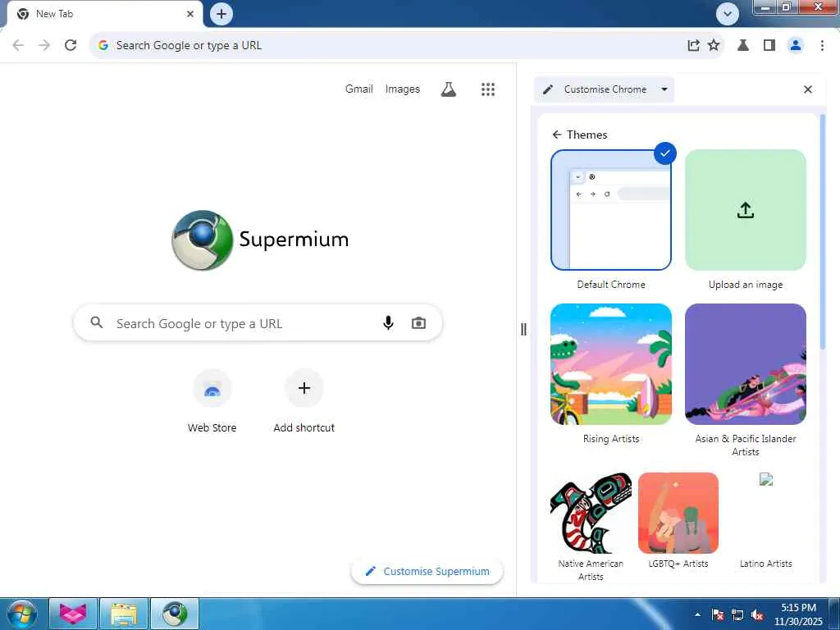This screenshot has height=630, width=840.
Task: Choose Native American Artists collection
Action: coord(591,514)
